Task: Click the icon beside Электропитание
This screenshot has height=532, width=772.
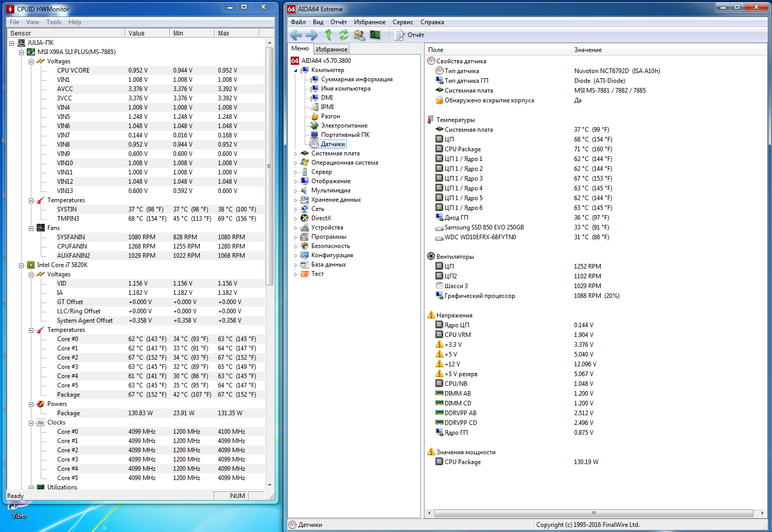Action: tap(314, 126)
